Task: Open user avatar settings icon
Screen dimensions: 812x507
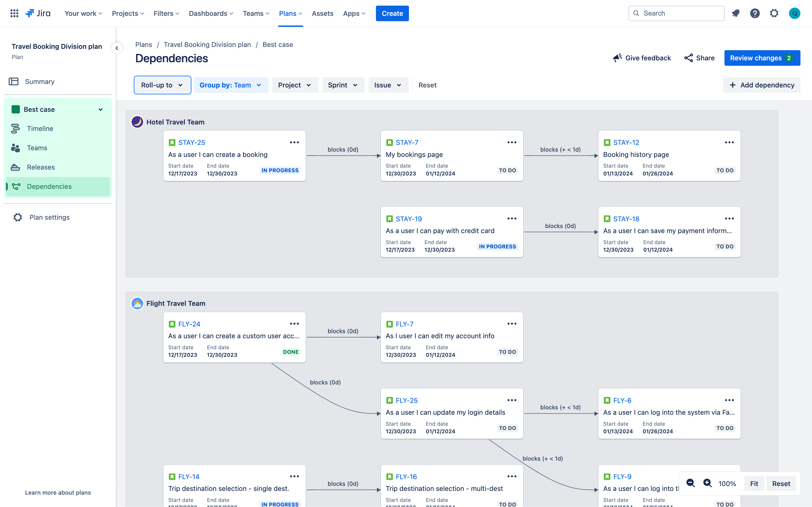Action: (795, 13)
